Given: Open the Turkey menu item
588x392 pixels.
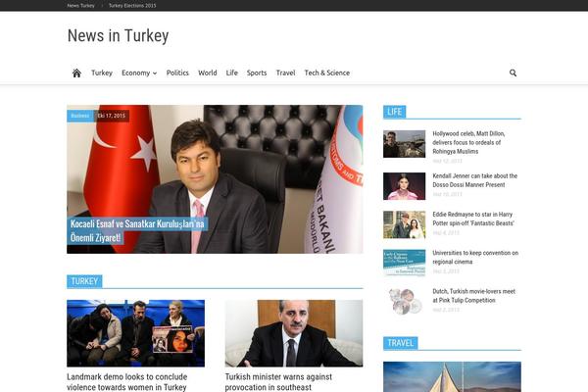Looking at the screenshot, I should click(102, 73).
